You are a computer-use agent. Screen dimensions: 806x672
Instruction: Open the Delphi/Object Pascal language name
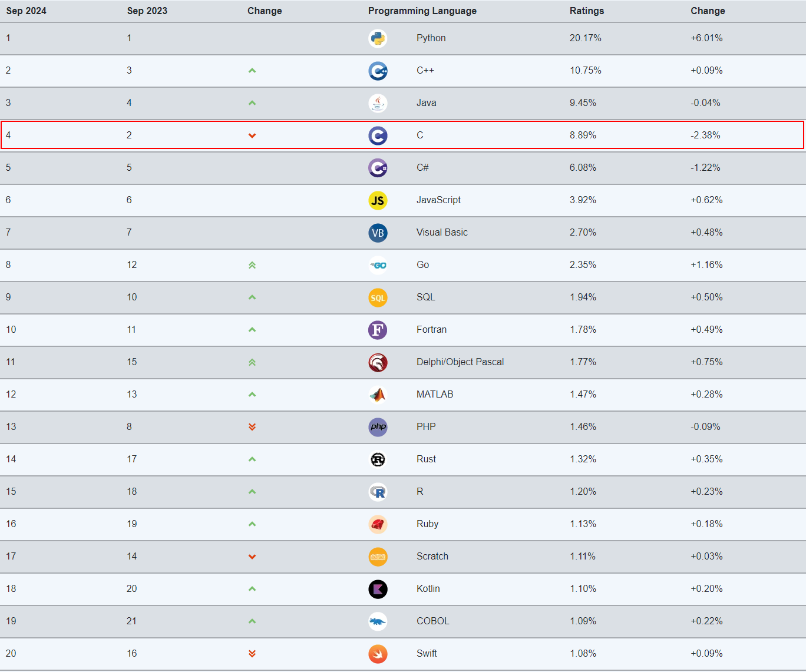[460, 362]
